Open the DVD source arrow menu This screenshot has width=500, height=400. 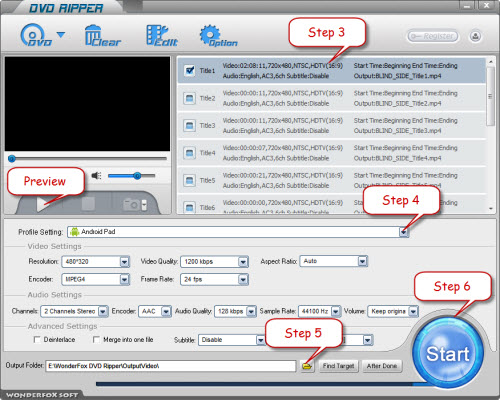point(61,35)
